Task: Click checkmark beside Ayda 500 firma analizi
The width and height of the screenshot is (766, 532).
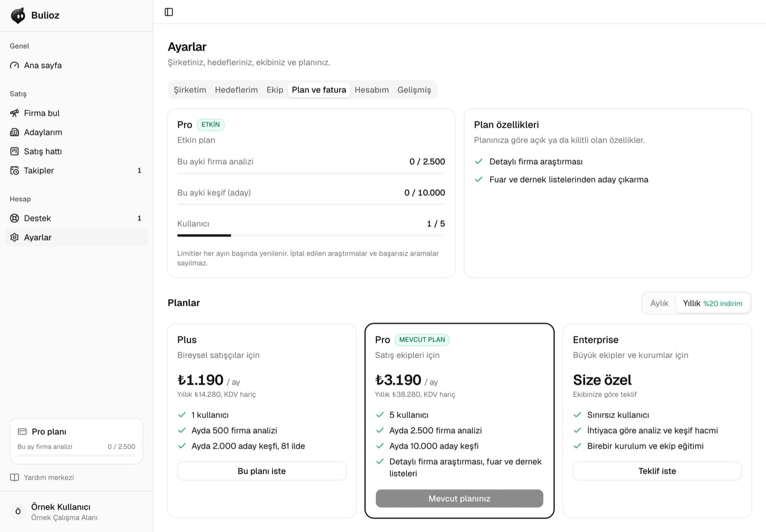Action: (181, 430)
